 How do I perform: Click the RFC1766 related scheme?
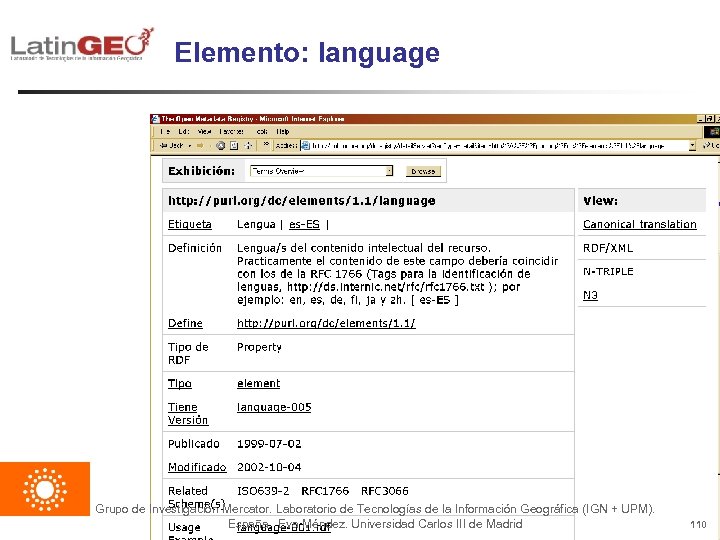[325, 491]
